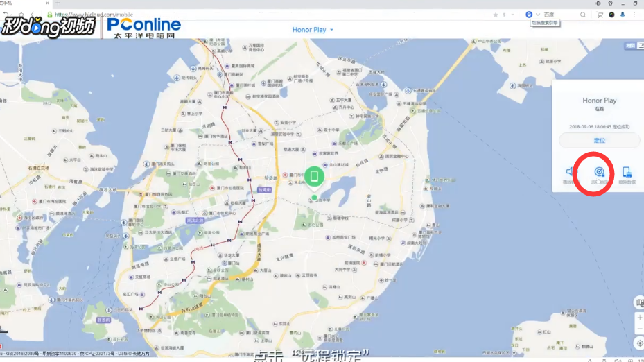Click the round black extension icon
This screenshot has width=644, height=362.
pyautogui.click(x=611, y=15)
